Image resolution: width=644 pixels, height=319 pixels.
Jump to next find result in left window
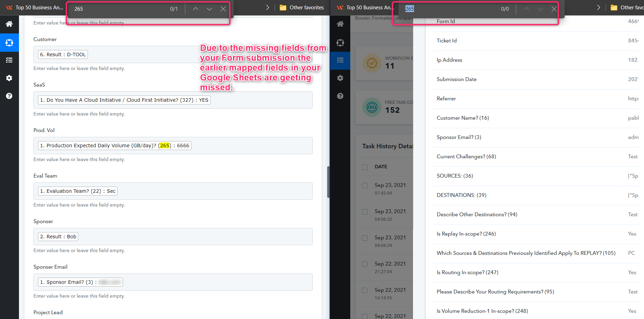pyautogui.click(x=209, y=9)
